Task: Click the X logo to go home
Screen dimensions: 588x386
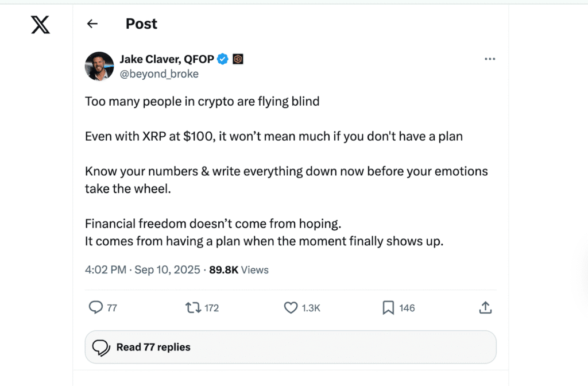Action: point(40,24)
